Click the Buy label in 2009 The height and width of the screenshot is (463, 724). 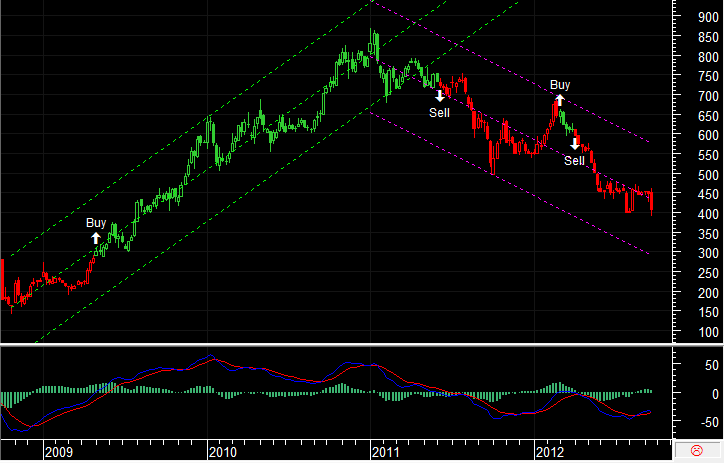96,223
